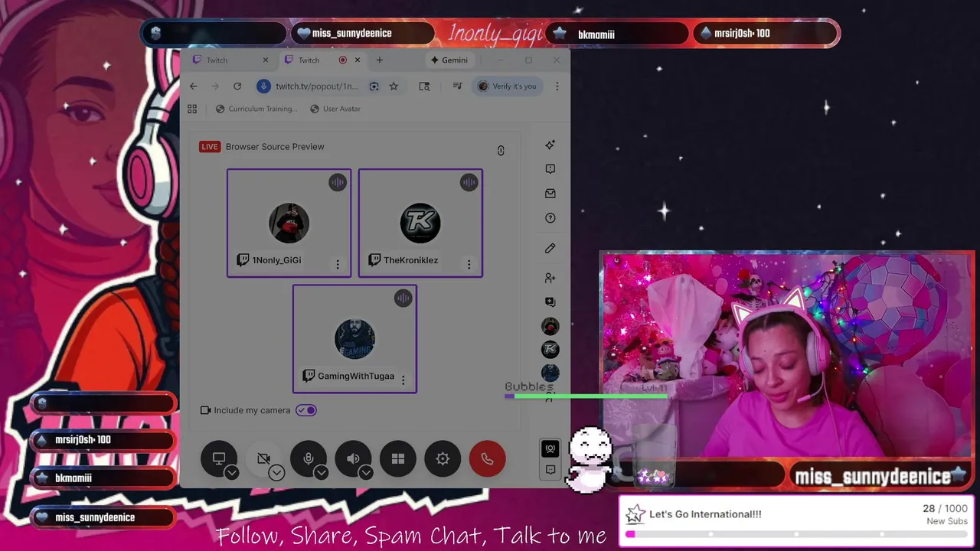The width and height of the screenshot is (980, 551).
Task: Open the chat bubble icon at sidebar bottom
Action: [x=550, y=470]
